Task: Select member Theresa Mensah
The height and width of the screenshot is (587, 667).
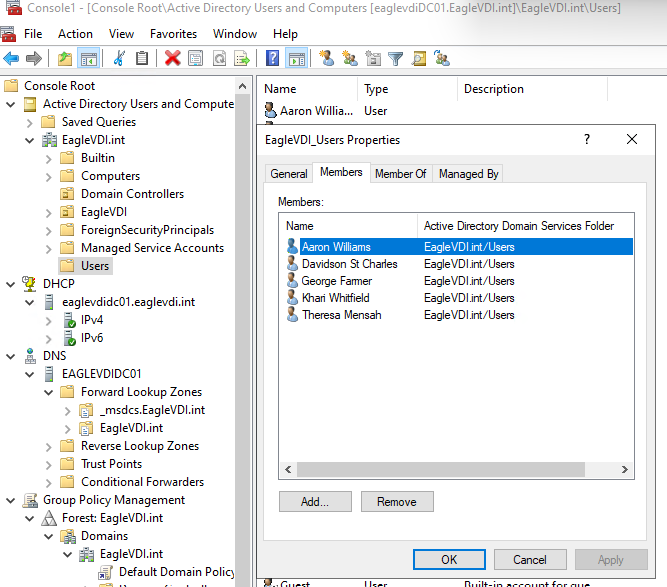Action: (x=342, y=315)
